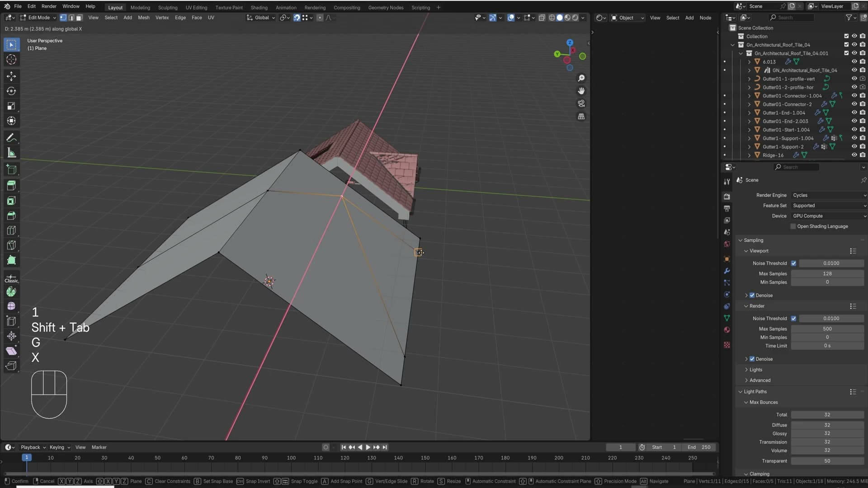Select the Scale tool

[11, 106]
